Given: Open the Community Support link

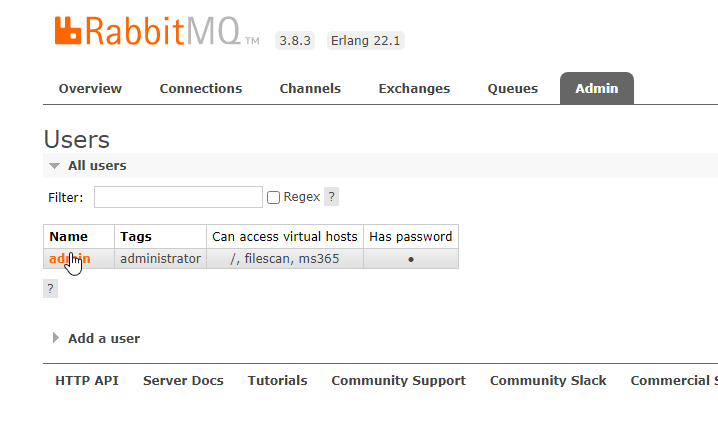Looking at the screenshot, I should tap(398, 381).
